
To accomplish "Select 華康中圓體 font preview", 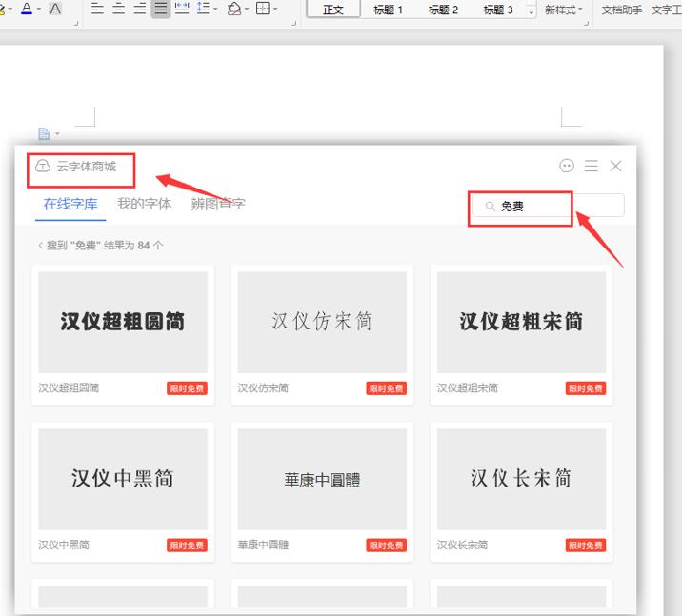I will pyautogui.click(x=322, y=479).
